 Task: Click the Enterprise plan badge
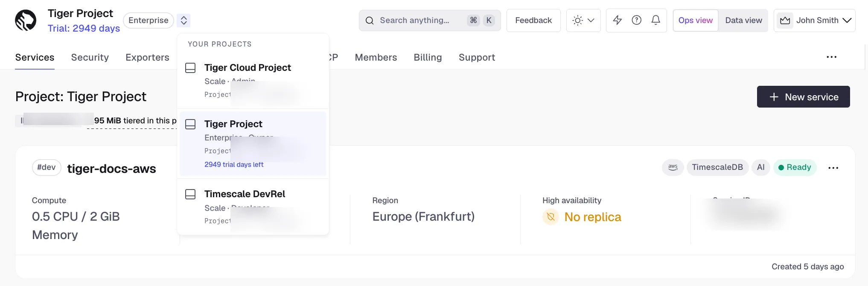pyautogui.click(x=149, y=20)
